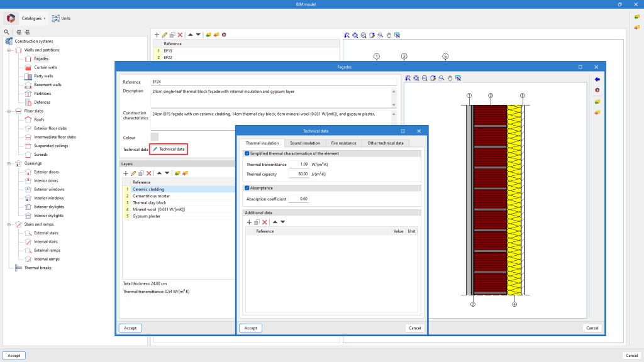The width and height of the screenshot is (644, 362).
Task: Move Additional data row up with the arrow
Action: [275, 222]
